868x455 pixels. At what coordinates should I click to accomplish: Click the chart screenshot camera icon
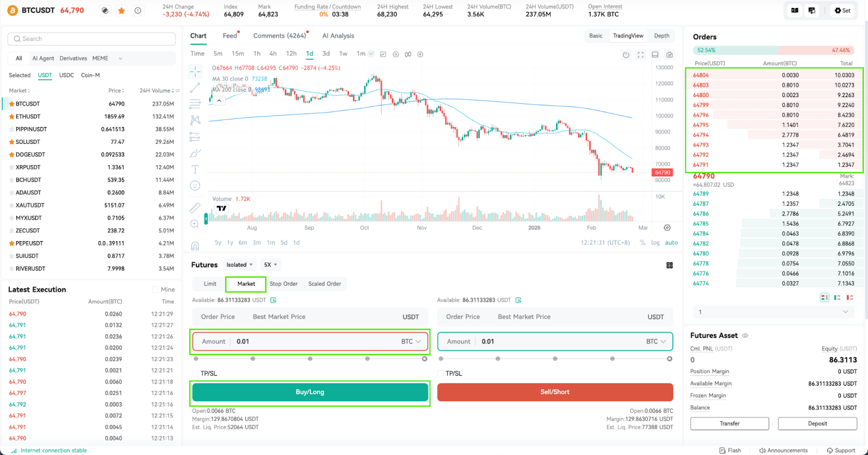tap(669, 55)
